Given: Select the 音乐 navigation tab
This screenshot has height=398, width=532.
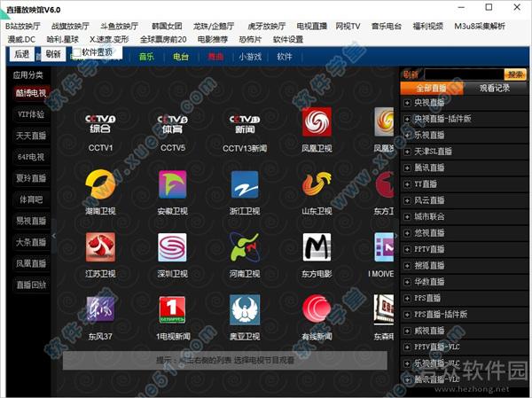Looking at the screenshot, I should (146, 57).
